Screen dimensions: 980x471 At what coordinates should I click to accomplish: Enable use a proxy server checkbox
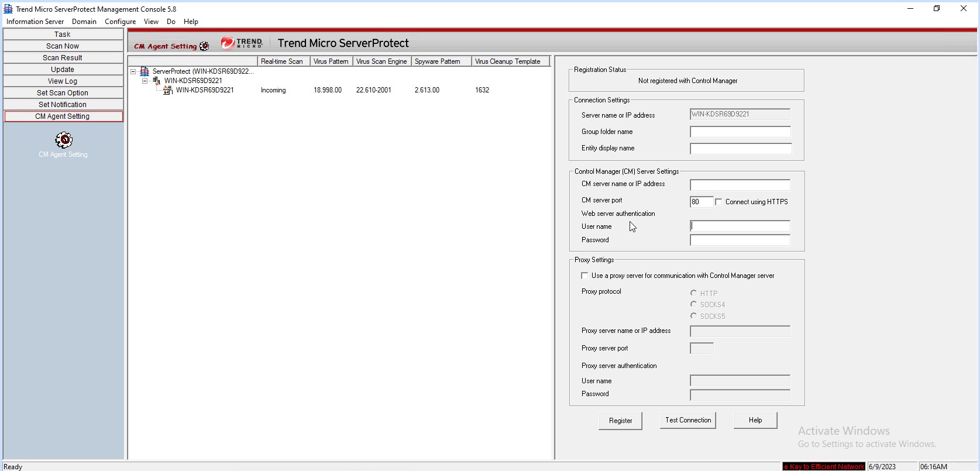coord(584,276)
